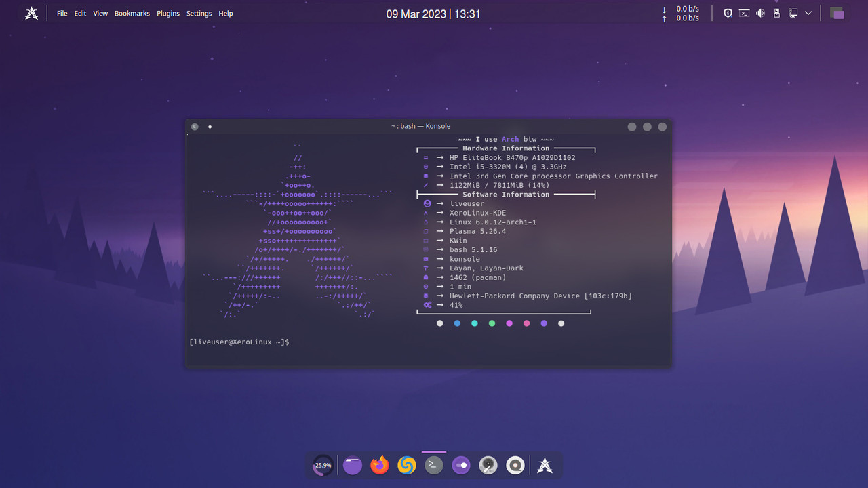Open the File menu

[x=62, y=14]
